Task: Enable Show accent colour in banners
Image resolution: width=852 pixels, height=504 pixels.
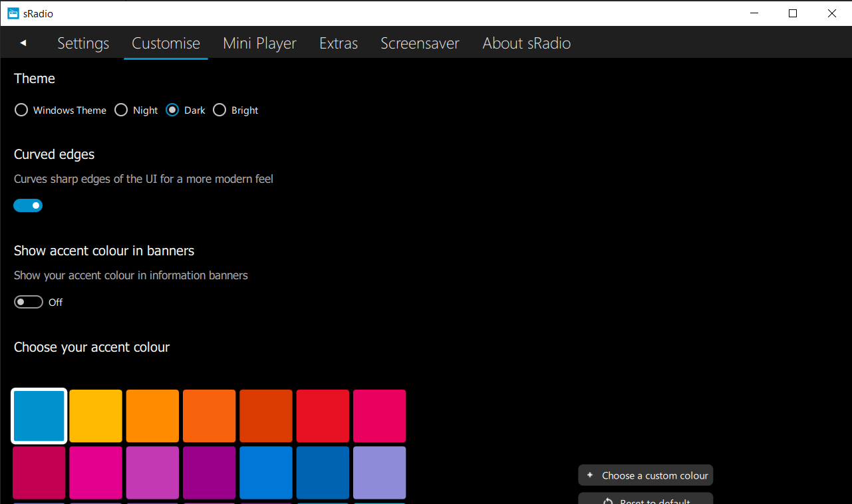Action: point(28,303)
